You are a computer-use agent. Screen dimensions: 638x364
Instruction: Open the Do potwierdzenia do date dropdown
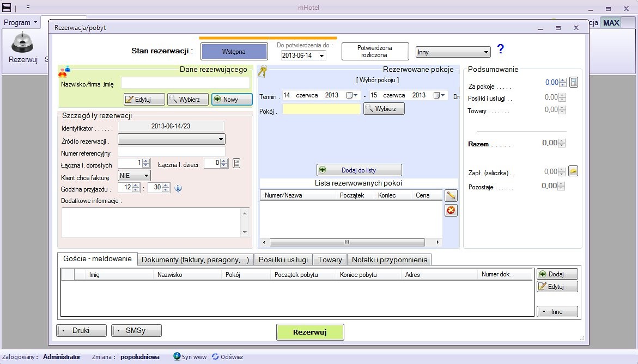point(321,55)
